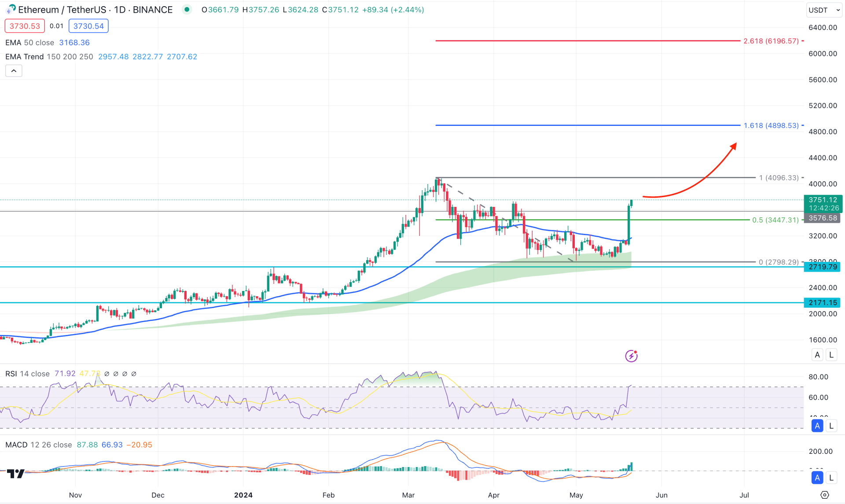The width and height of the screenshot is (845, 504).
Task: Click the MACD signal value 66.93
Action: pyautogui.click(x=112, y=445)
